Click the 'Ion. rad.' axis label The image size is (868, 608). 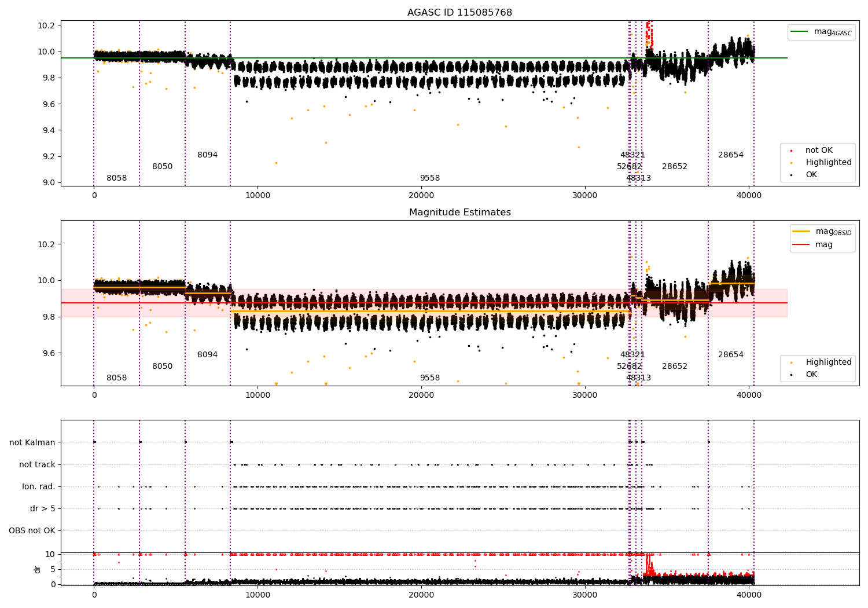point(39,487)
